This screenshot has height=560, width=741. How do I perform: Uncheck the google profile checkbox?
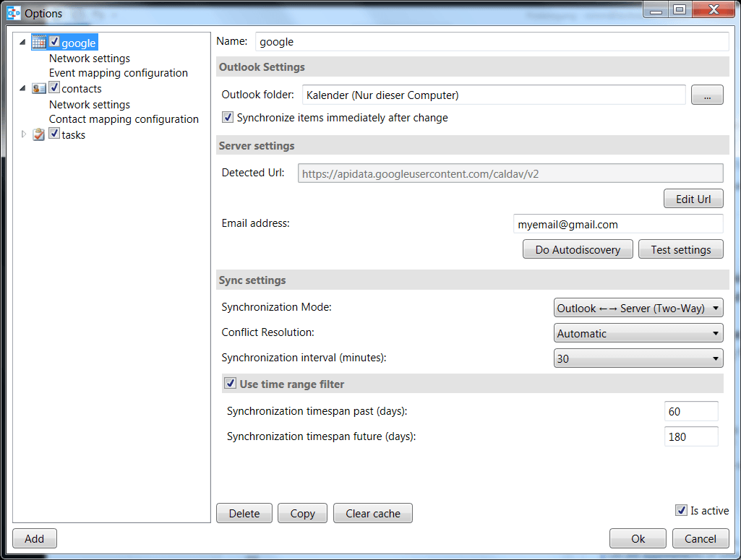click(x=53, y=42)
